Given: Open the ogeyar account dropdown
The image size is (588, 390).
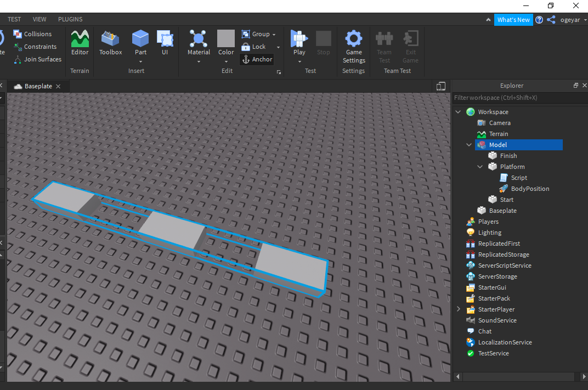Looking at the screenshot, I should pyautogui.click(x=585, y=20).
